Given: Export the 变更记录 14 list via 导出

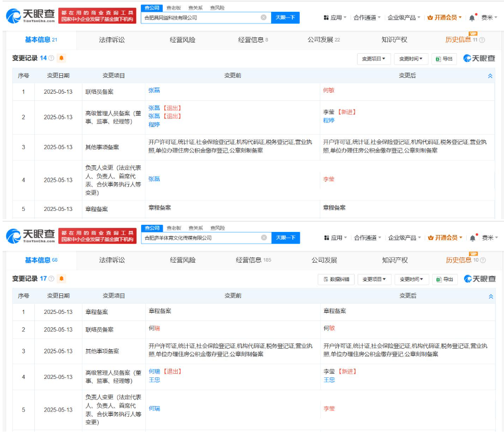Looking at the screenshot, I should 444,59.
